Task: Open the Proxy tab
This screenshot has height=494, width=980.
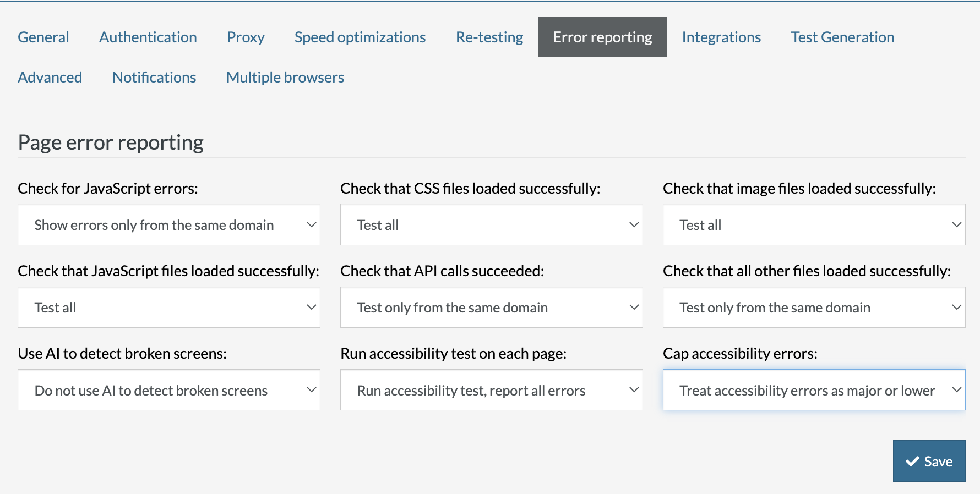Action: pyautogui.click(x=246, y=37)
